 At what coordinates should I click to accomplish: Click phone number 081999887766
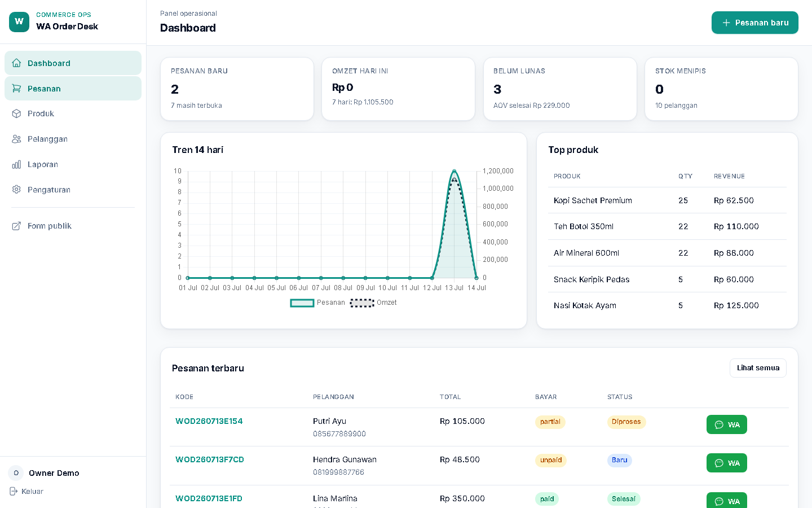(x=339, y=472)
